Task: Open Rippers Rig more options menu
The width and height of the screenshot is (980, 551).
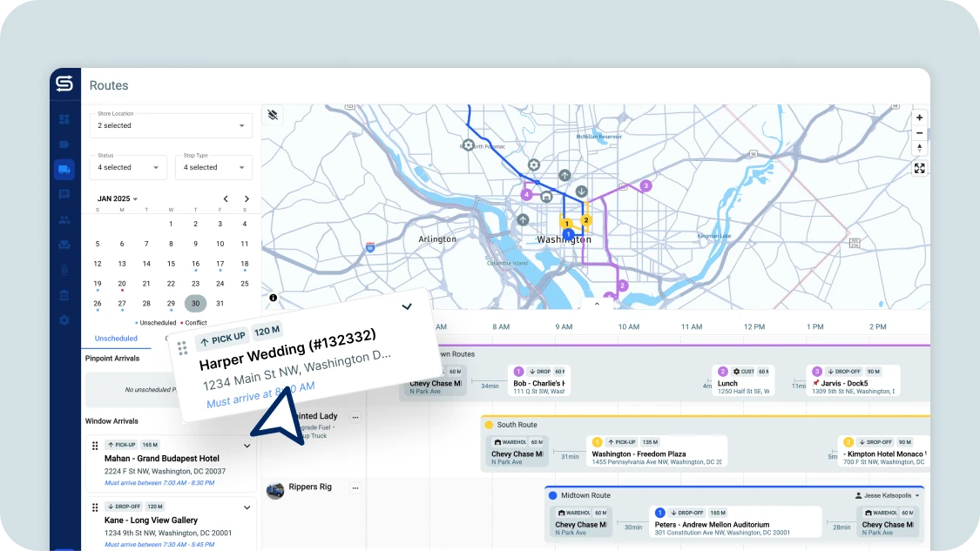Action: (x=355, y=488)
